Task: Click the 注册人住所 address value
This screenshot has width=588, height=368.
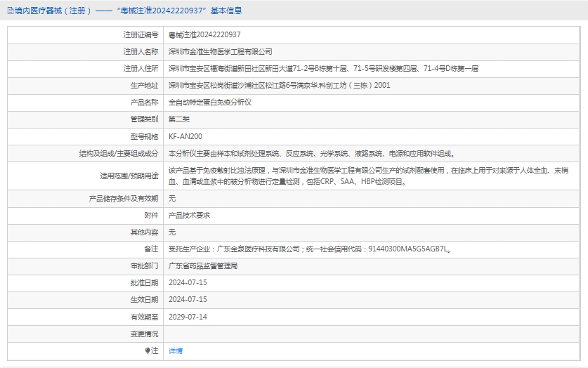Action: [323, 68]
